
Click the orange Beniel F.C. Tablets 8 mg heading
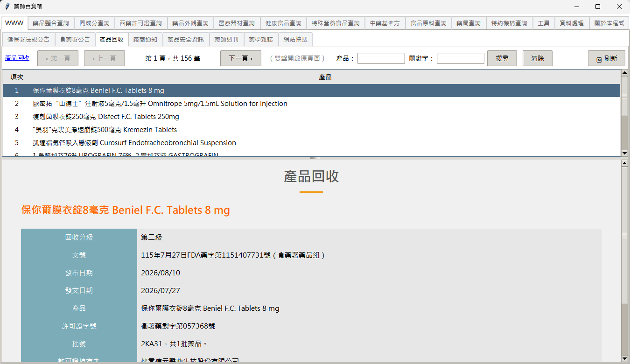tap(126, 210)
